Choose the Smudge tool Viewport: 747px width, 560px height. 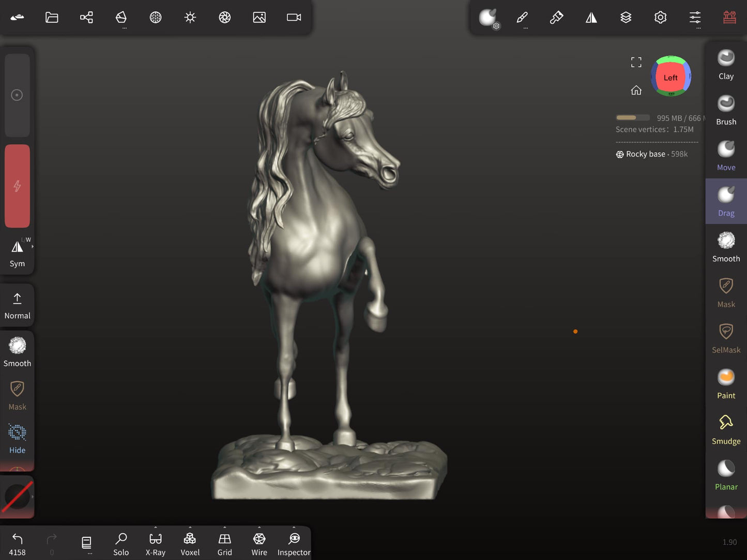[x=726, y=430]
